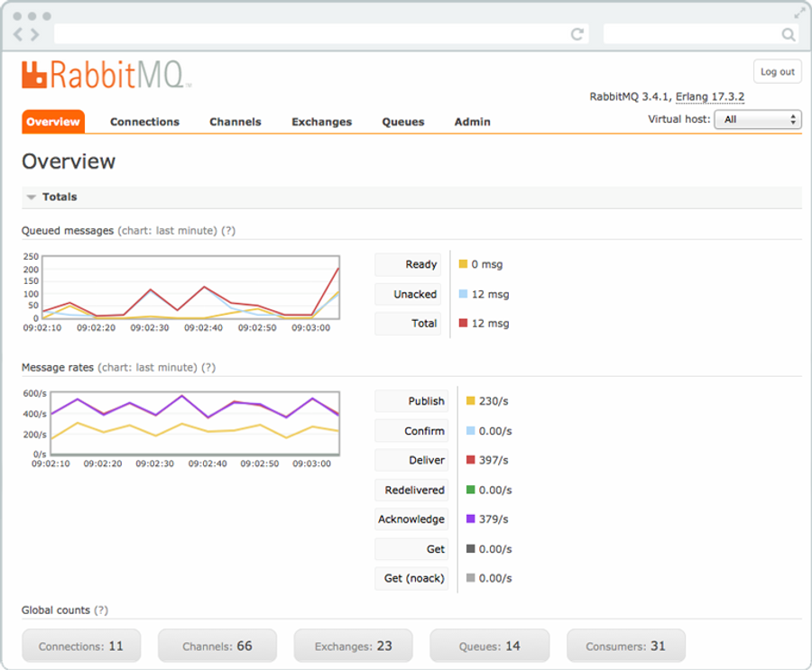Click the Channels: 66 count button

[x=217, y=647]
